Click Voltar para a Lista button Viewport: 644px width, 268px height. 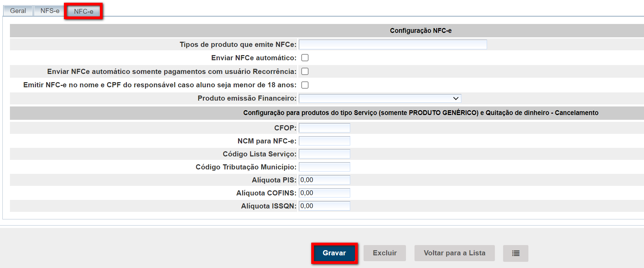454,253
